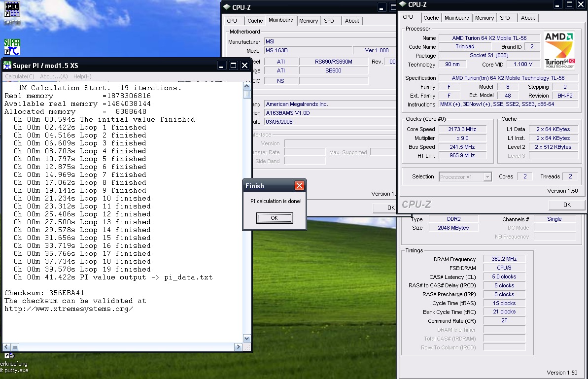
Task: Click the memory Size value 2048 MBytes
Action: pyautogui.click(x=453, y=228)
